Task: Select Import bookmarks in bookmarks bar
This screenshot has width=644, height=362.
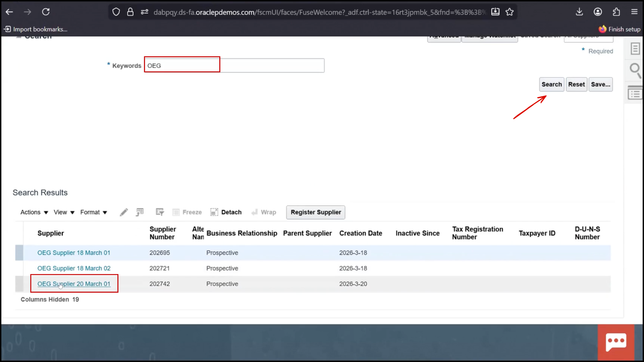Action: 35,29
